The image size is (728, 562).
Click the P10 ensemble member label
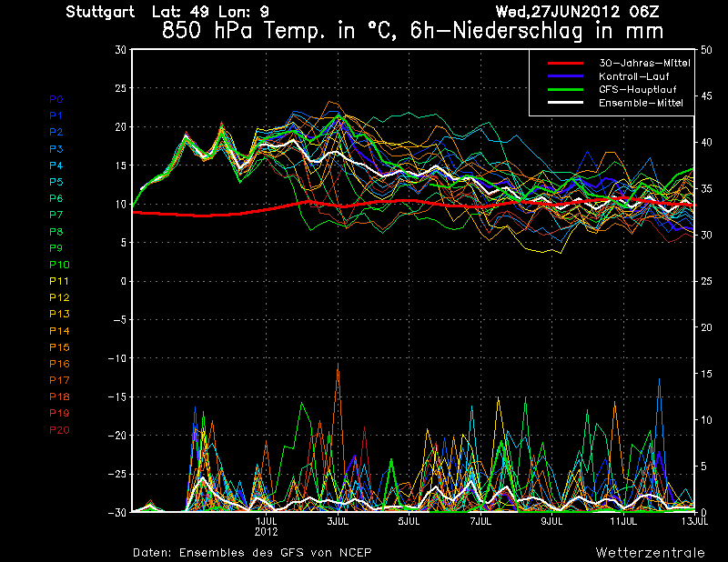point(59,265)
